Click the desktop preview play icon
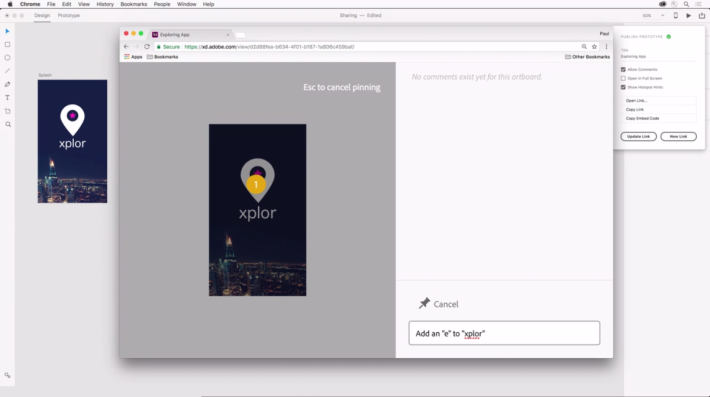Screen dimensions: 710x397 [688, 15]
